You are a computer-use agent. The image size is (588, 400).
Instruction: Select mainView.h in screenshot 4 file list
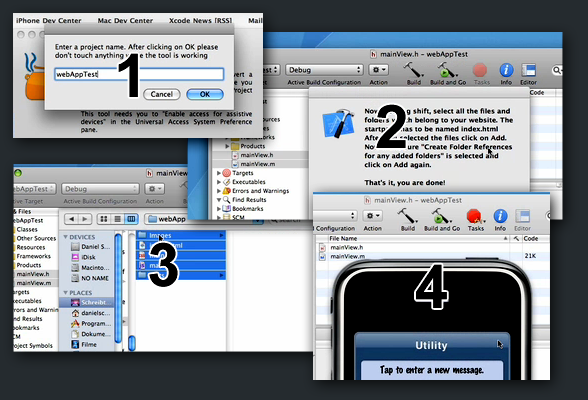[346, 247]
